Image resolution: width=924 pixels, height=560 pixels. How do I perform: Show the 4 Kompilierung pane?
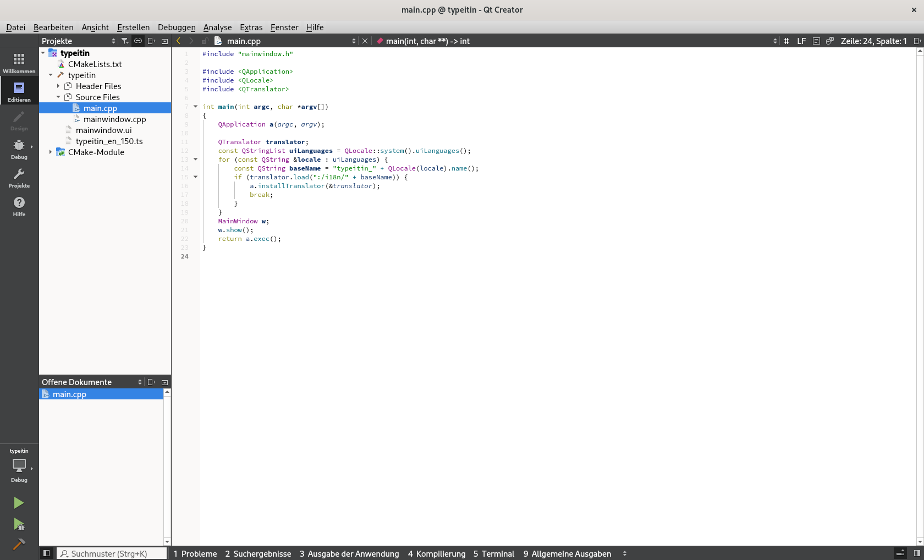point(437,553)
